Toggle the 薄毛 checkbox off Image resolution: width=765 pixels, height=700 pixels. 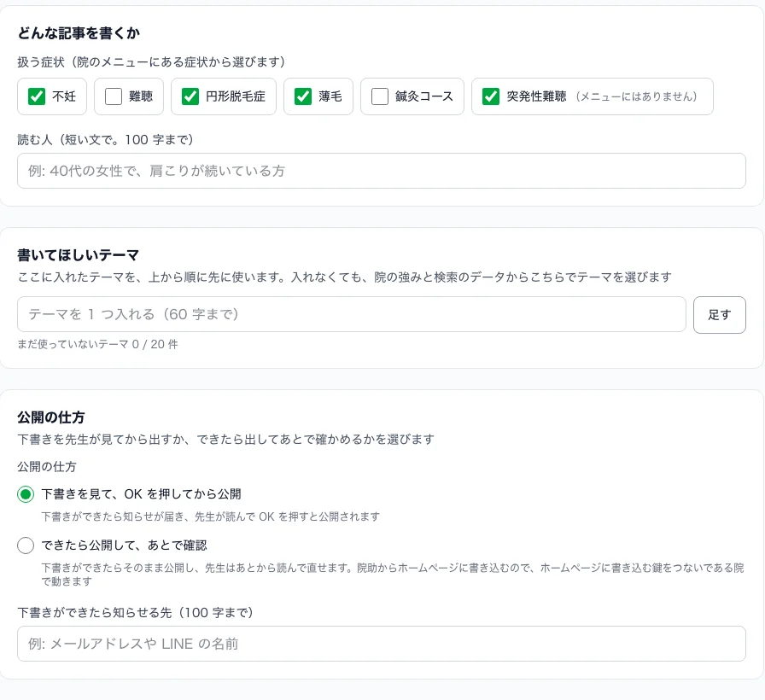pos(303,96)
